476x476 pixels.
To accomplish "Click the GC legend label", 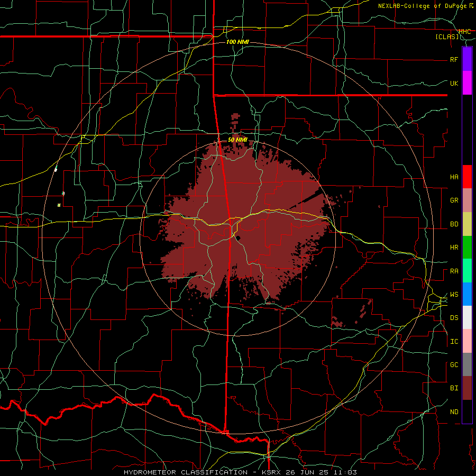I will (454, 365).
